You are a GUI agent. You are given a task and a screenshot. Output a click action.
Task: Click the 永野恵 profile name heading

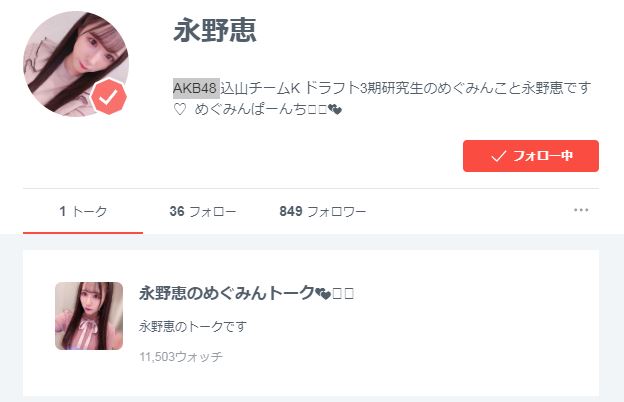point(215,30)
